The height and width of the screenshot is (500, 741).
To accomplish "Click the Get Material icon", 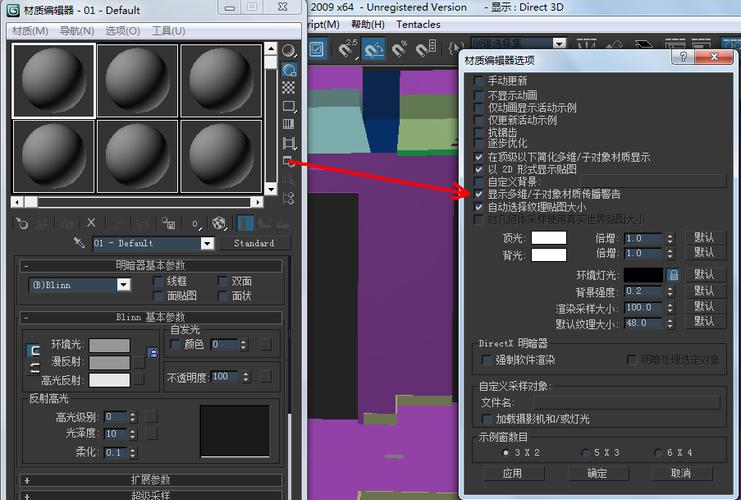I will (22, 223).
